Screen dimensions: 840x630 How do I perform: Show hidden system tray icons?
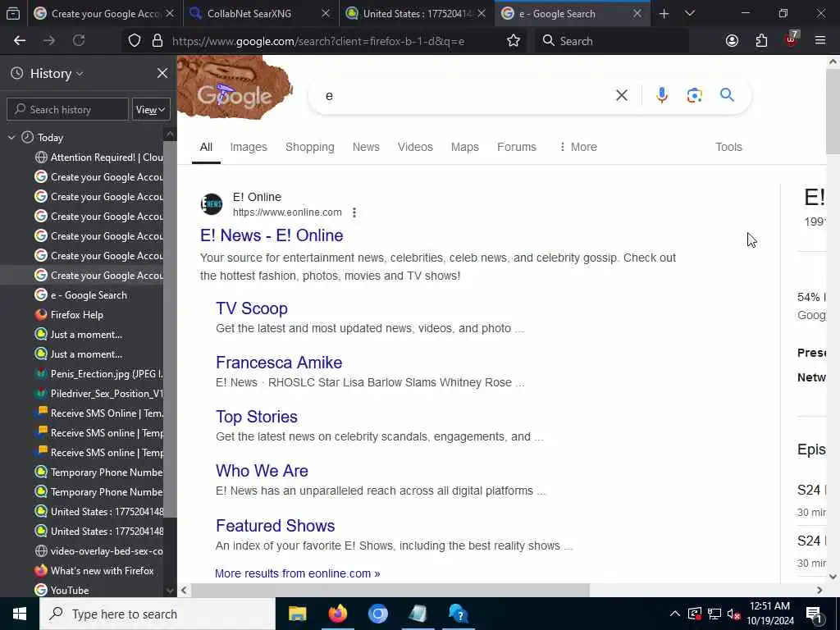(675, 614)
